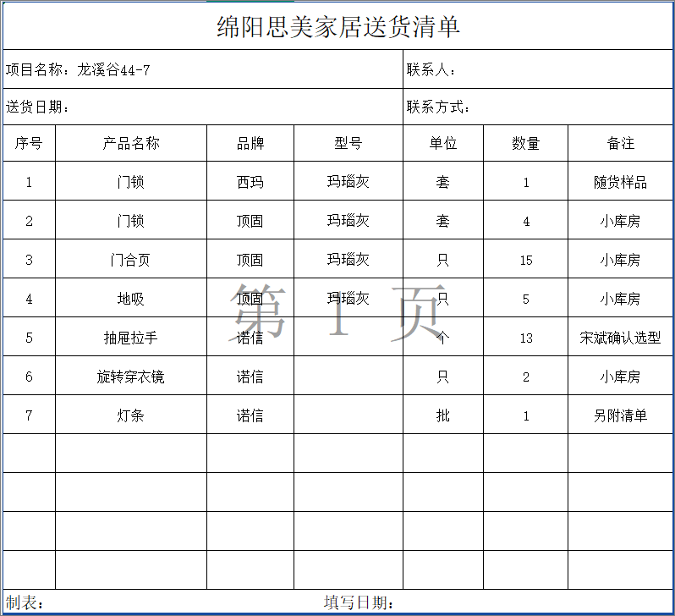
Task: Select the 送货日期： cell
Action: coord(203,107)
